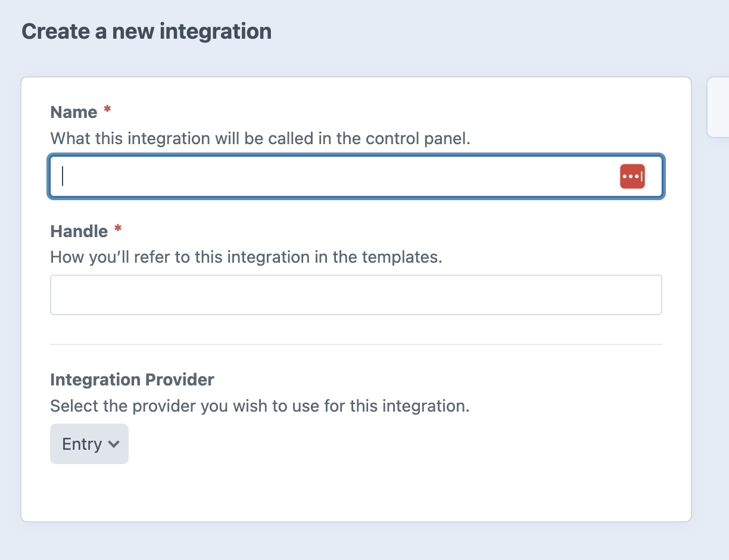
Task: Click inside the Name input field
Action: 298,176
